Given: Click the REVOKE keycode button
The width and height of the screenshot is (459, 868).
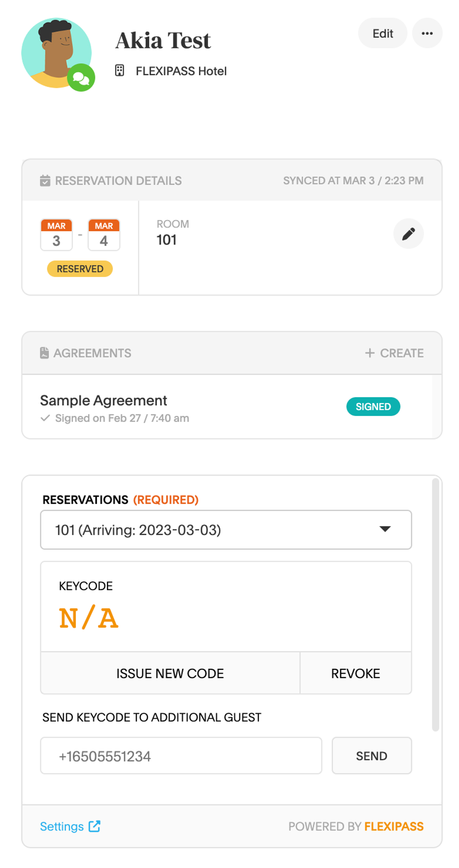Looking at the screenshot, I should (355, 673).
